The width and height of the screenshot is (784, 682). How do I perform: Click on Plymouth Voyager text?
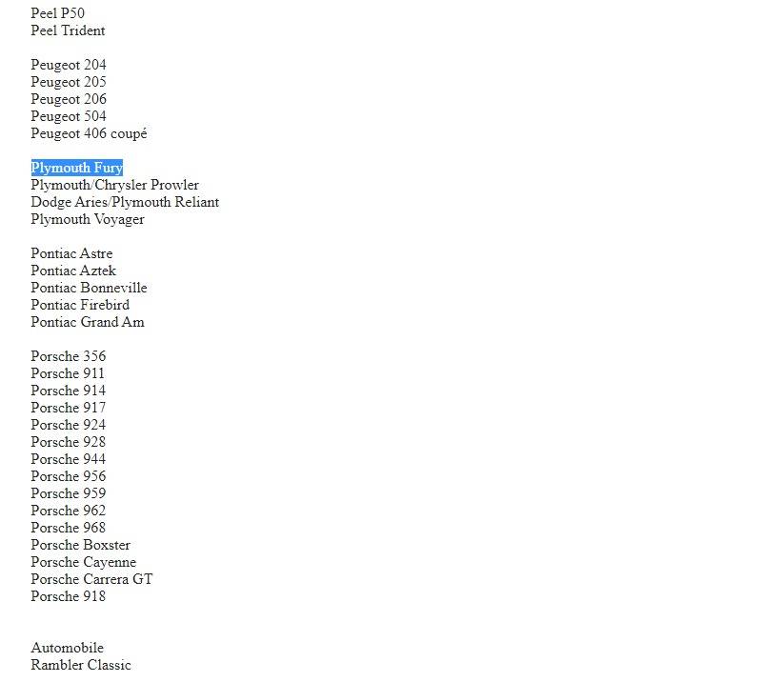click(x=88, y=219)
